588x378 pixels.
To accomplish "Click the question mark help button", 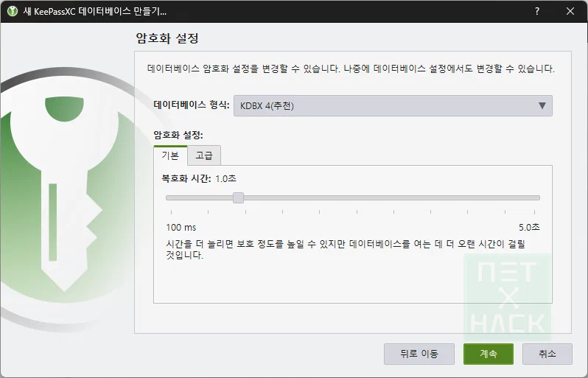I will pos(537,11).
